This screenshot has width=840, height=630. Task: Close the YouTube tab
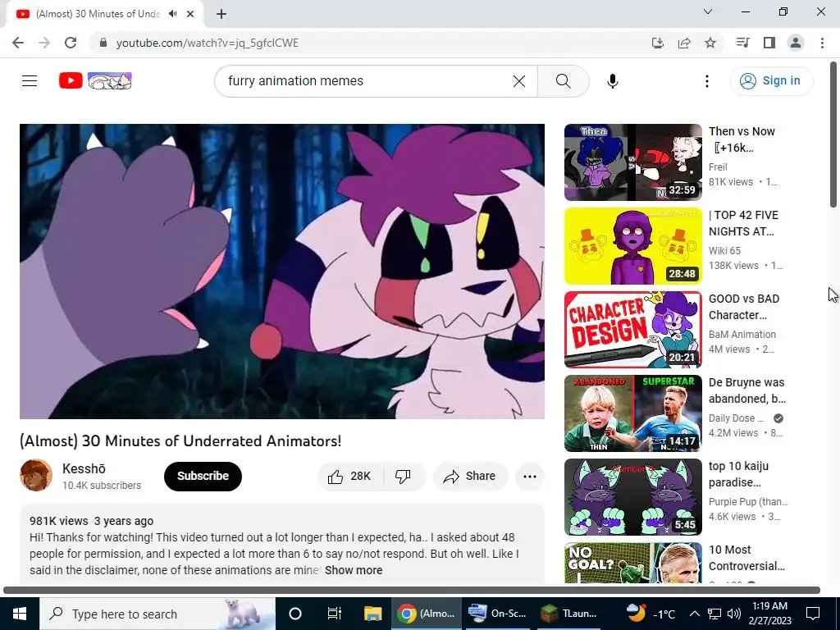pos(190,14)
